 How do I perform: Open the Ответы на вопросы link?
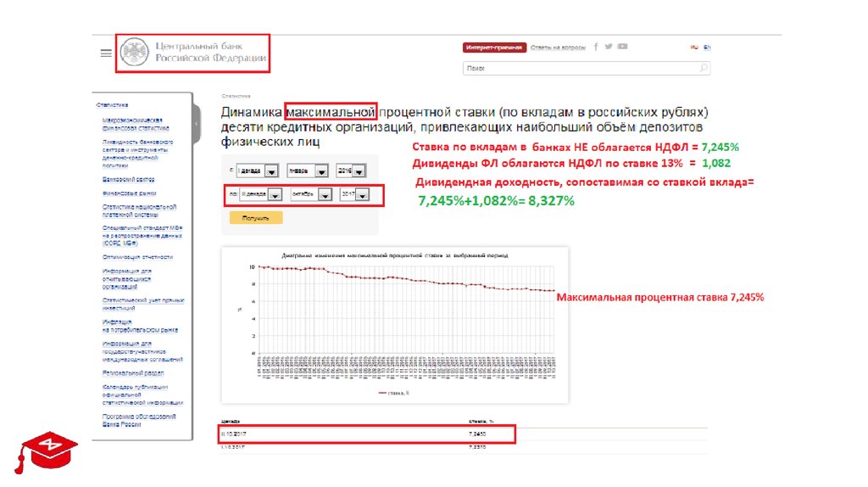pyautogui.click(x=558, y=48)
